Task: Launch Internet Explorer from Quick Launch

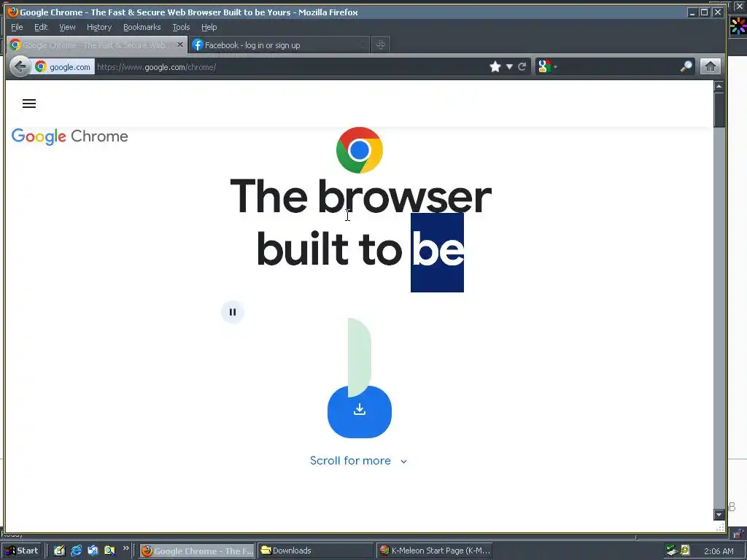Action: click(76, 551)
